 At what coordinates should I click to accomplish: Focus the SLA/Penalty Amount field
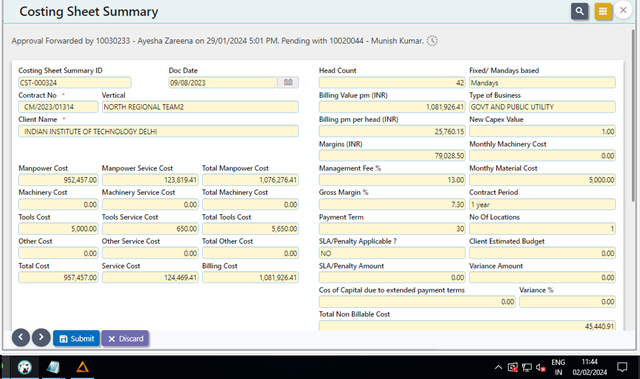click(392, 277)
